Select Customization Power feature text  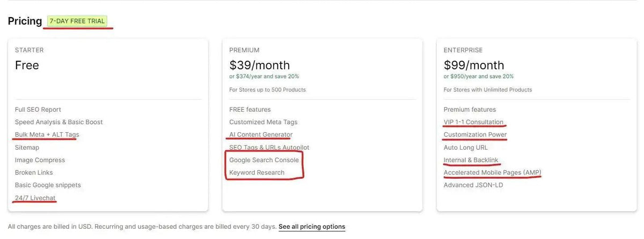coord(475,135)
